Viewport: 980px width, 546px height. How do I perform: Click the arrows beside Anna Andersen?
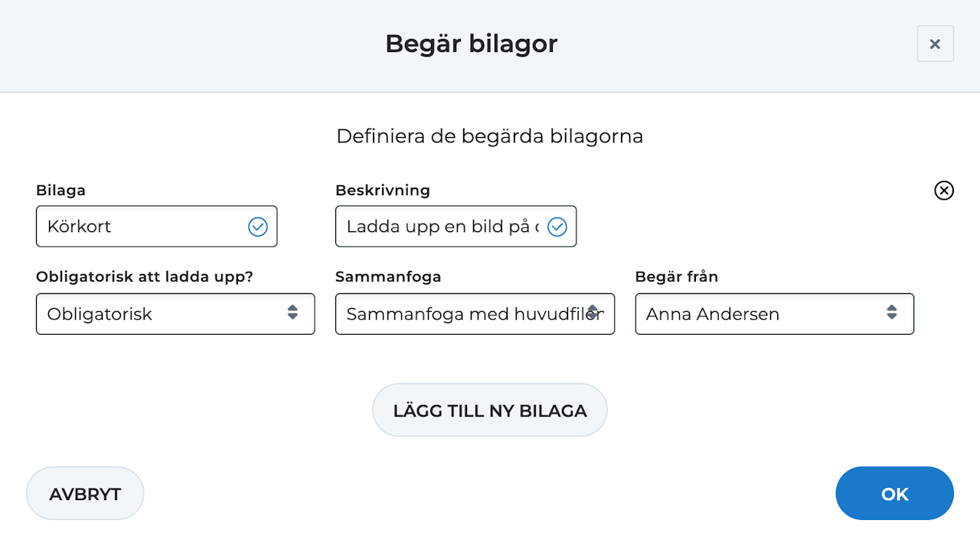point(892,312)
